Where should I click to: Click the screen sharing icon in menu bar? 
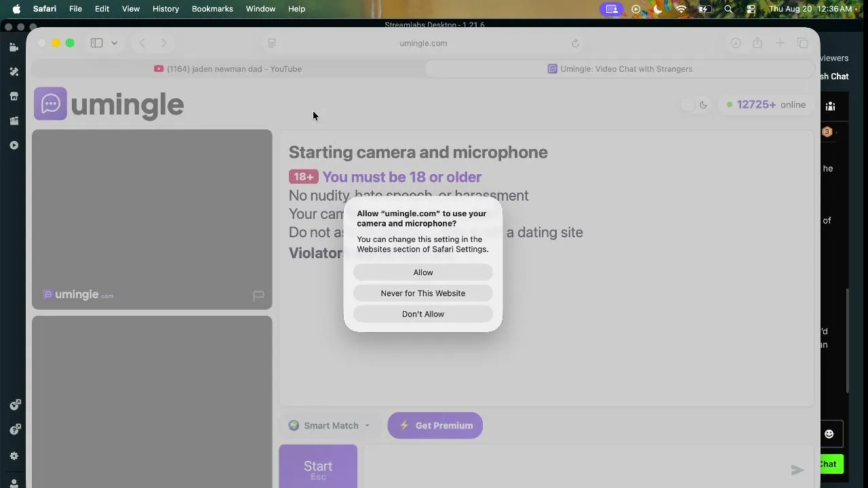612,9
